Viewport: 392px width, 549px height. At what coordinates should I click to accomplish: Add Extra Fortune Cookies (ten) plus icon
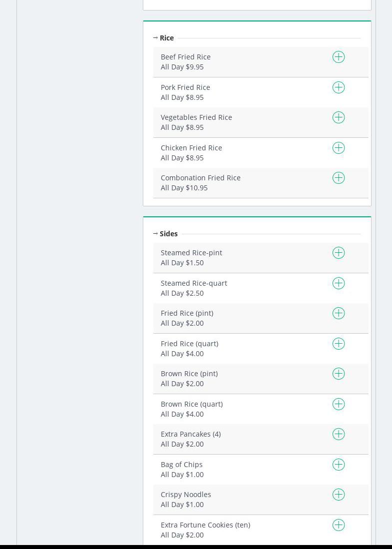coord(339,525)
